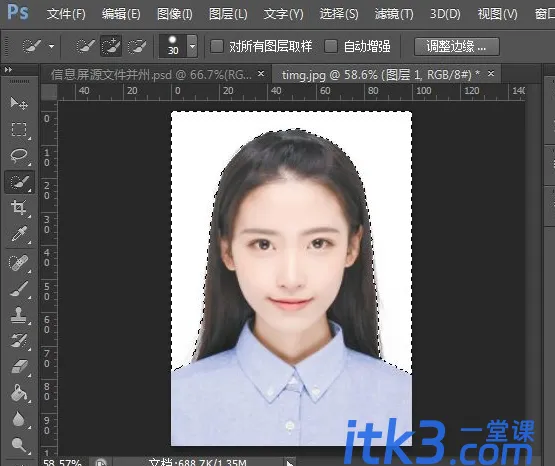
Task: Open the 滤镜(T) menu
Action: [394, 14]
